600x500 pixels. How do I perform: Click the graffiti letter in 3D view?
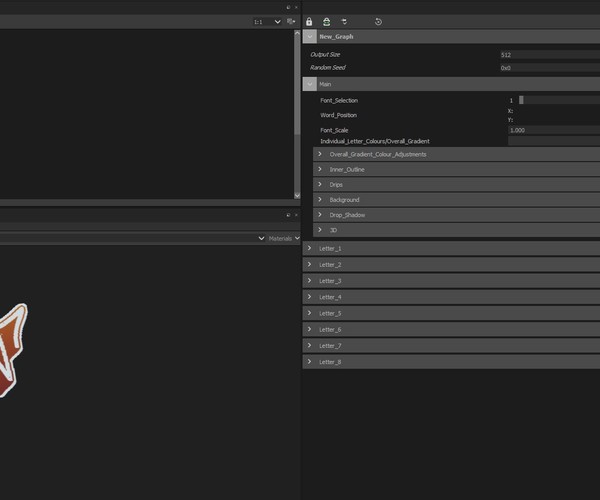pyautogui.click(x=11, y=350)
